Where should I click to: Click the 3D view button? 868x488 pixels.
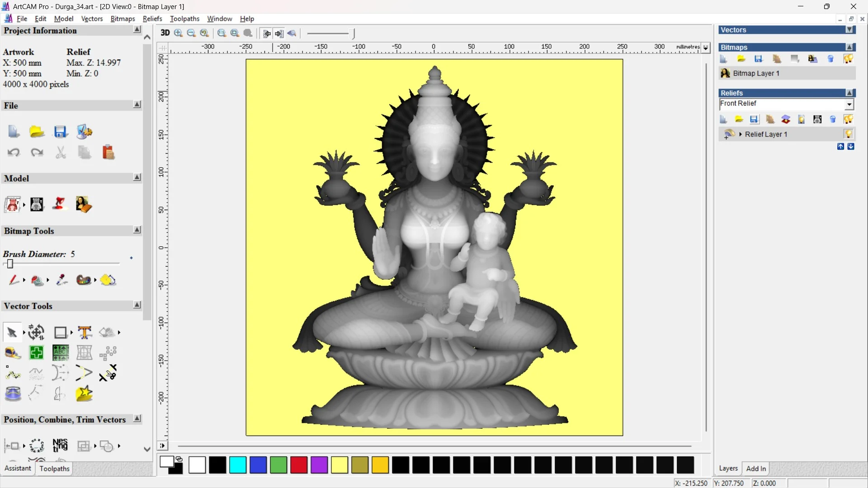pyautogui.click(x=165, y=33)
